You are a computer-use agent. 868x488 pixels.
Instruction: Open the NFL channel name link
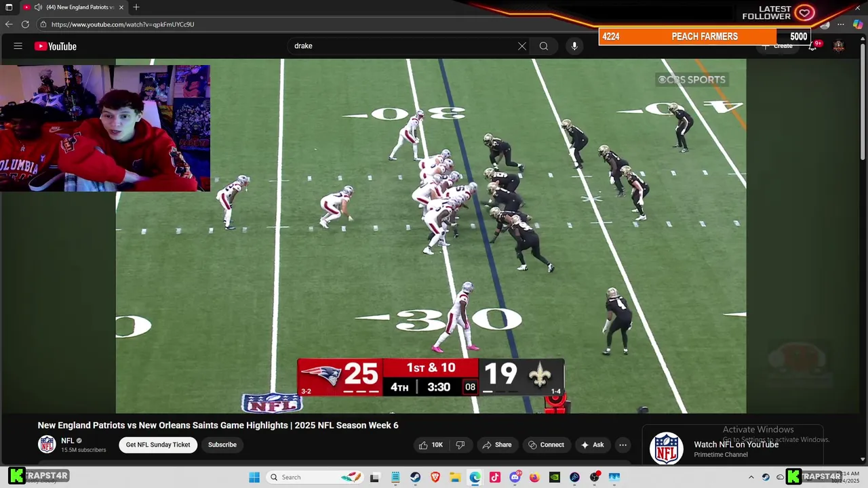[x=68, y=441]
